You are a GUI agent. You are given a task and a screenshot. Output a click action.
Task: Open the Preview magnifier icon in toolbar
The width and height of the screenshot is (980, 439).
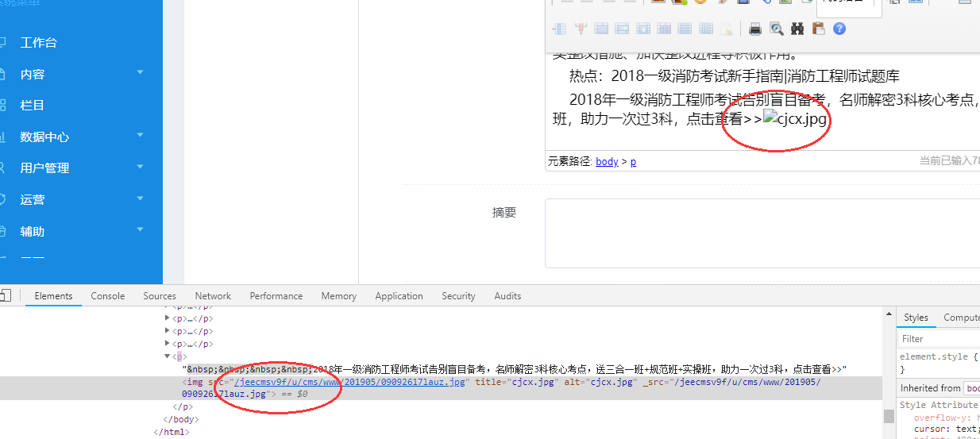click(x=776, y=29)
